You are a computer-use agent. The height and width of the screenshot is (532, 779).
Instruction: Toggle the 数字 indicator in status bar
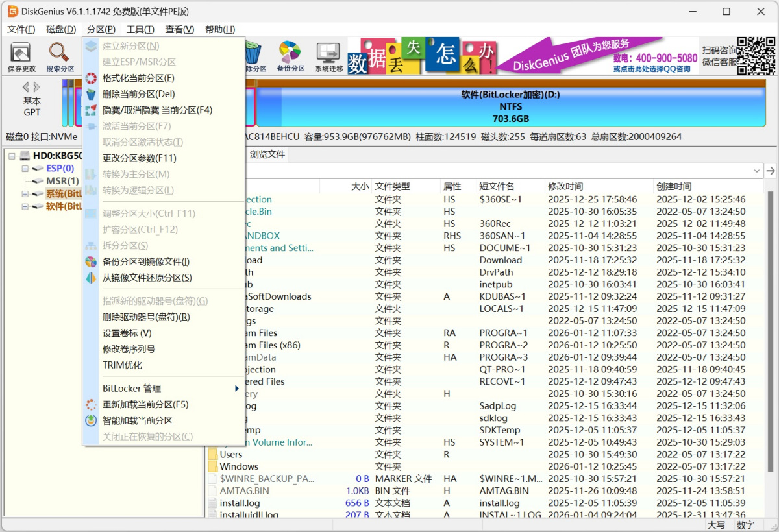tap(744, 526)
